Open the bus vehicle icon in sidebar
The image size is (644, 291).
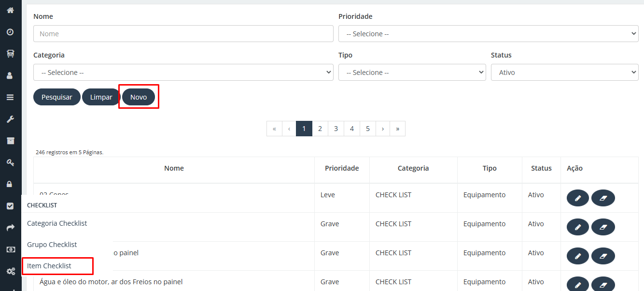click(x=10, y=54)
